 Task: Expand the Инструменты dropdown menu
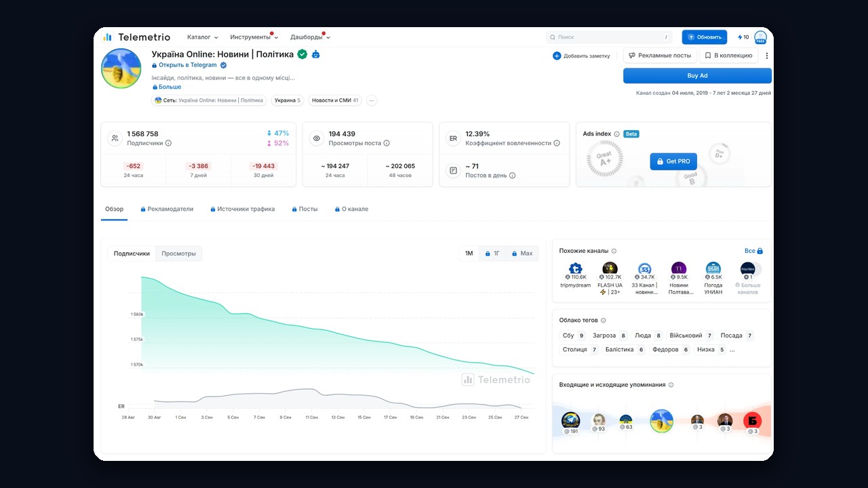coord(253,37)
